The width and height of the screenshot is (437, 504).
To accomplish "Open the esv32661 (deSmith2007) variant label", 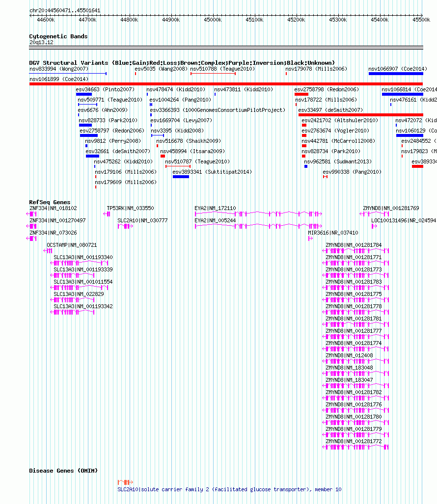I will [118, 151].
